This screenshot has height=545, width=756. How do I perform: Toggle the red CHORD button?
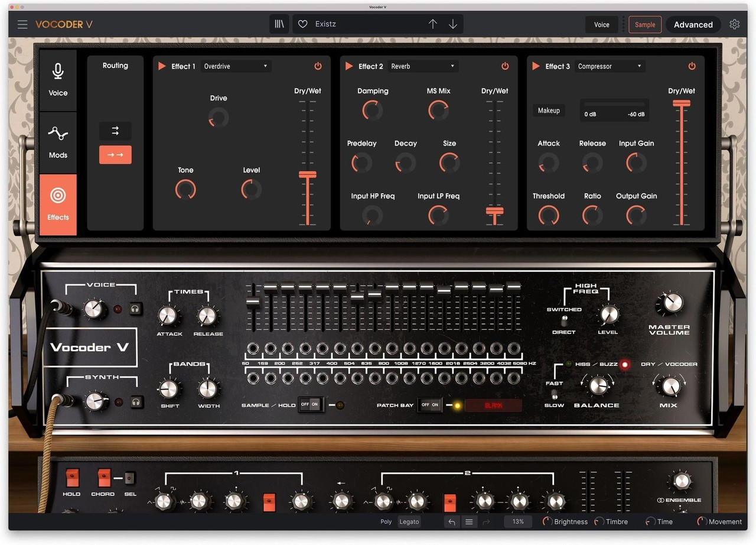[x=104, y=478]
